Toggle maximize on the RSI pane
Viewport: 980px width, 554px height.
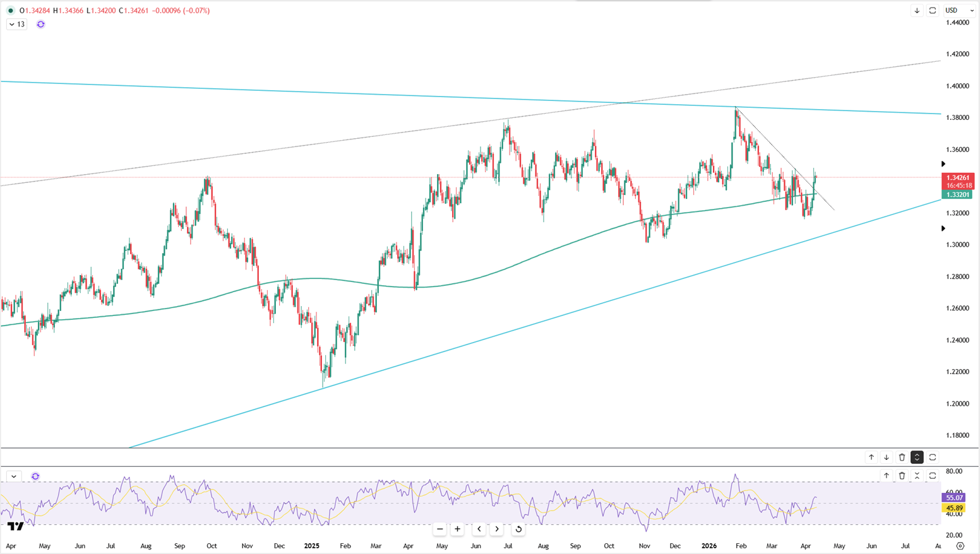pos(933,476)
